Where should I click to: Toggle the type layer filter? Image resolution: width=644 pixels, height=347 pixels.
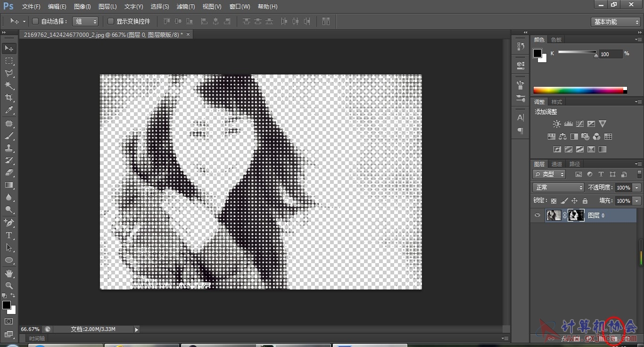point(601,174)
